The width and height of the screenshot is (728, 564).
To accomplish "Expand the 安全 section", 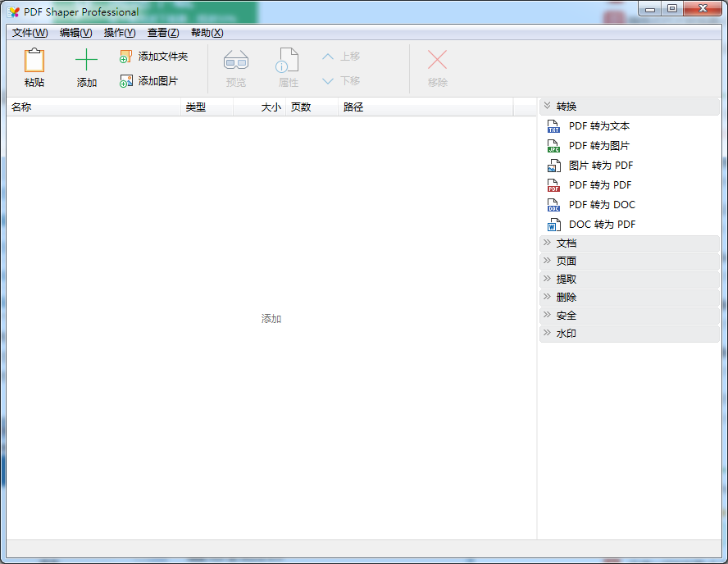I will 630,316.
